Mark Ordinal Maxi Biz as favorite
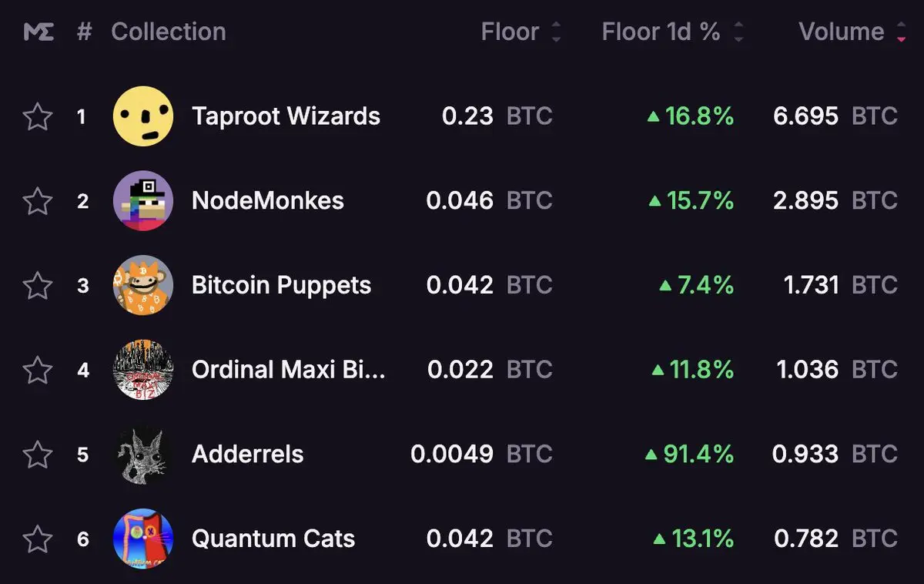Viewport: 924px width, 584px height. click(x=38, y=371)
